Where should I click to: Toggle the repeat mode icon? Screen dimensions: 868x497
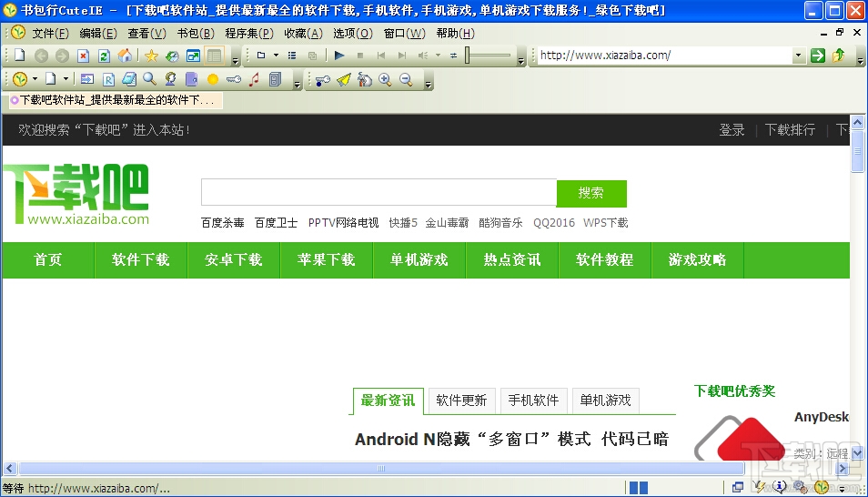pyautogui.click(x=453, y=56)
